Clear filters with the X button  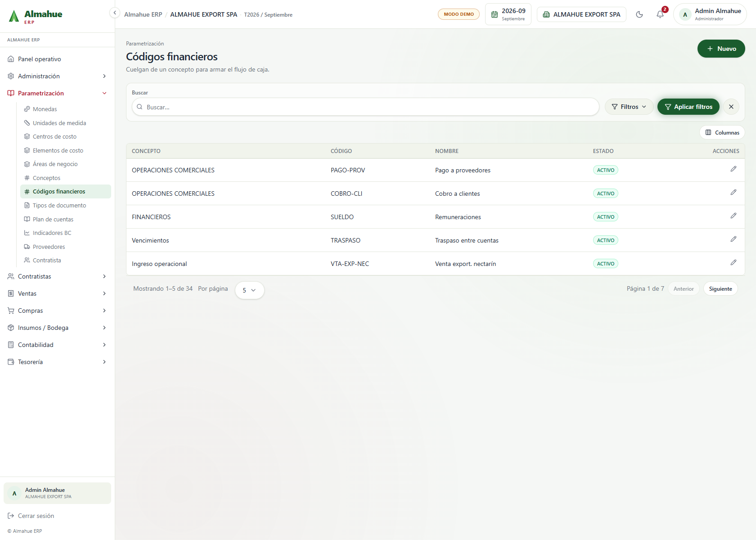pyautogui.click(x=731, y=107)
